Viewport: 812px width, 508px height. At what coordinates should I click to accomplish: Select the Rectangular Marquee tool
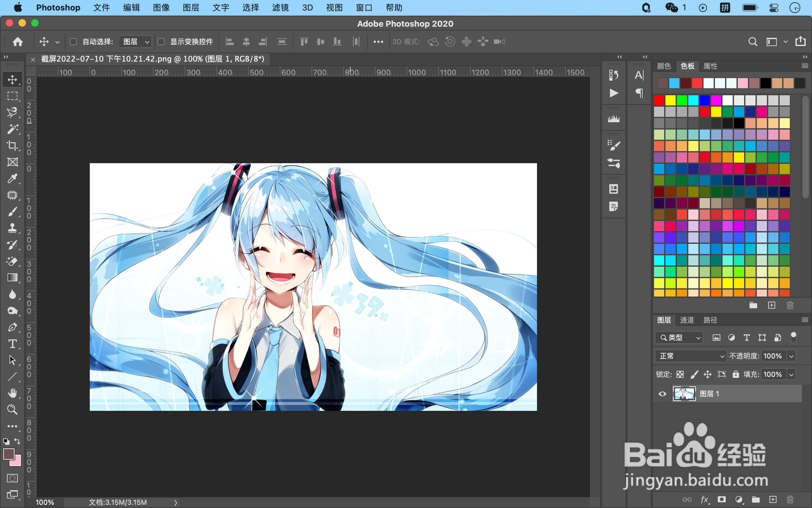pyautogui.click(x=12, y=96)
